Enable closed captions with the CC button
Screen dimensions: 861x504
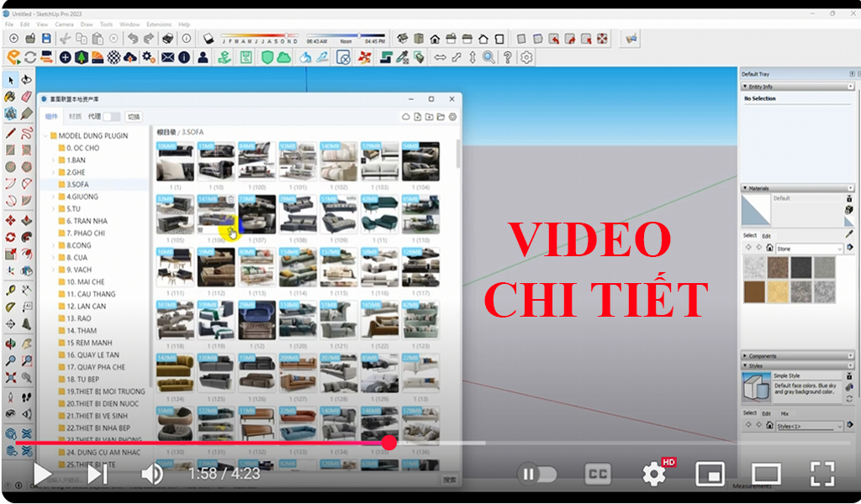[597, 474]
